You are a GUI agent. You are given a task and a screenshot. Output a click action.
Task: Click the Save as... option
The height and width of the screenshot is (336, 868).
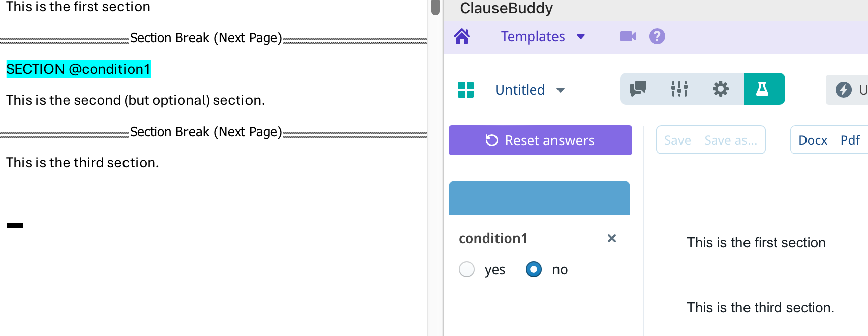730,140
